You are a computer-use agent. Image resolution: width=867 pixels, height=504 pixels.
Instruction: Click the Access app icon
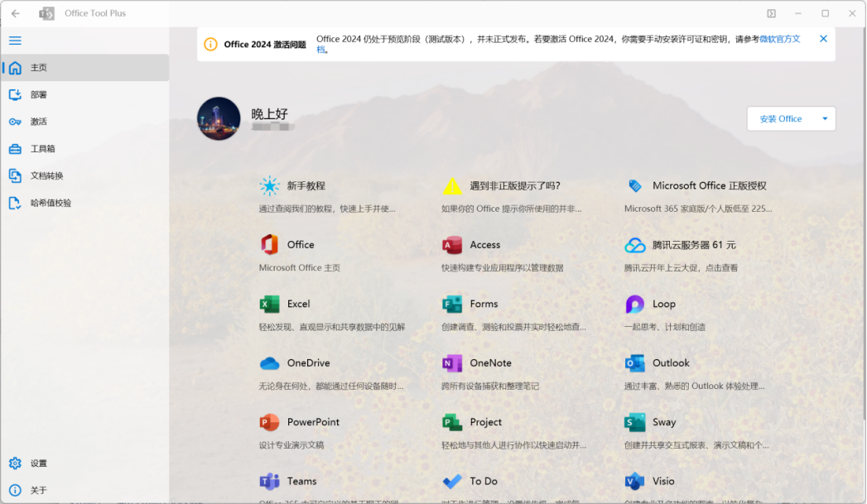pyautogui.click(x=452, y=245)
